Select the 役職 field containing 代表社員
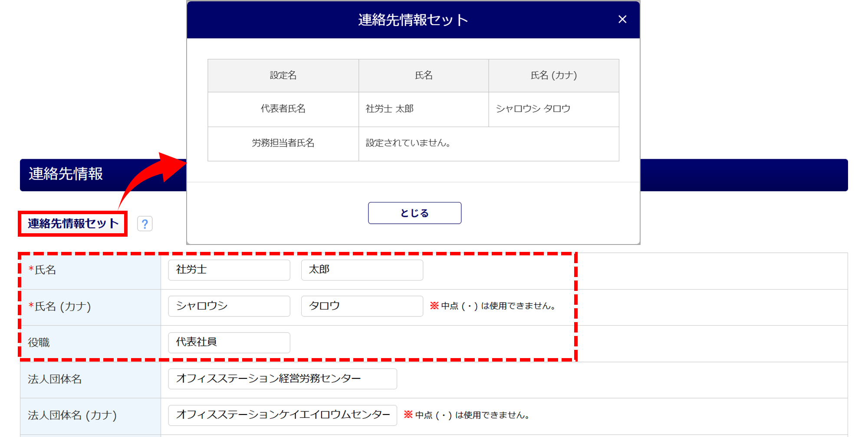 229,342
